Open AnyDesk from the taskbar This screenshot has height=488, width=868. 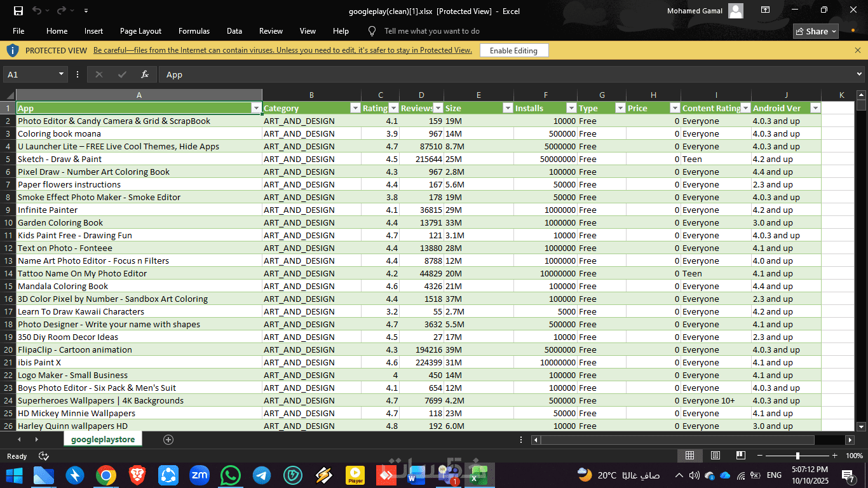click(x=386, y=475)
